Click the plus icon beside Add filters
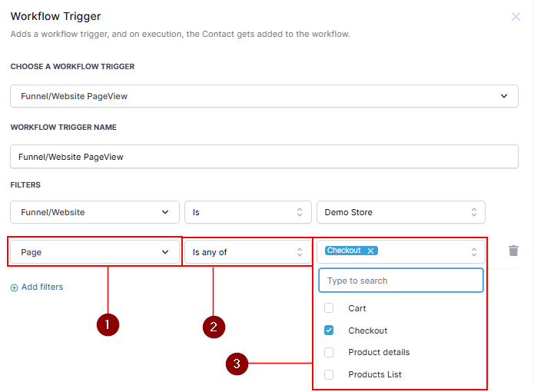This screenshot has width=534, height=392. [x=14, y=287]
